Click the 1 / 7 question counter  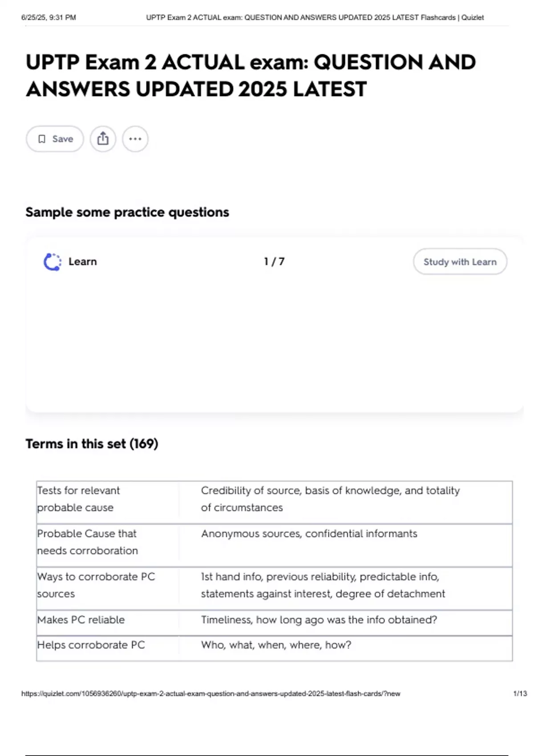(x=274, y=261)
